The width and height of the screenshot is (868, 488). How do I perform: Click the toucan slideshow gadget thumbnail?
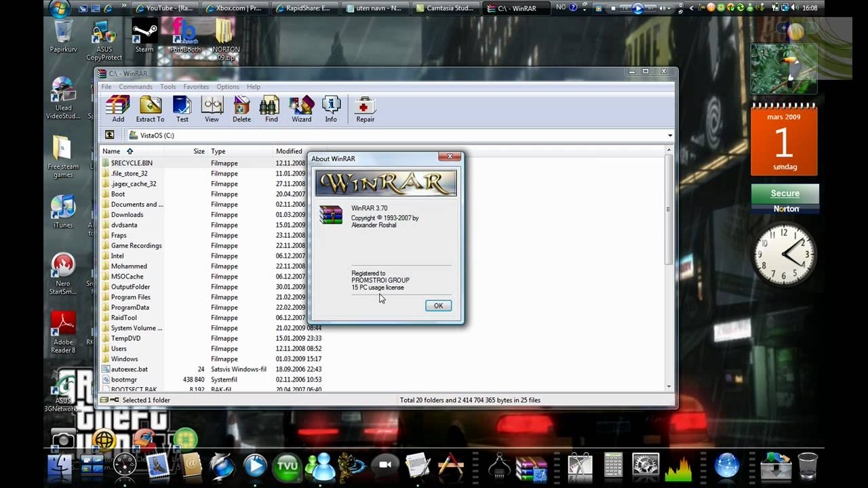coord(784,69)
